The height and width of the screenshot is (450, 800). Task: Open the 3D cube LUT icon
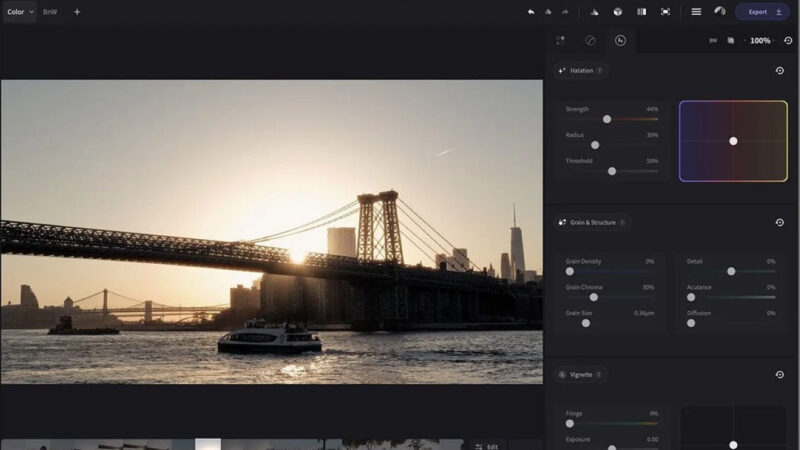pyautogui.click(x=618, y=12)
